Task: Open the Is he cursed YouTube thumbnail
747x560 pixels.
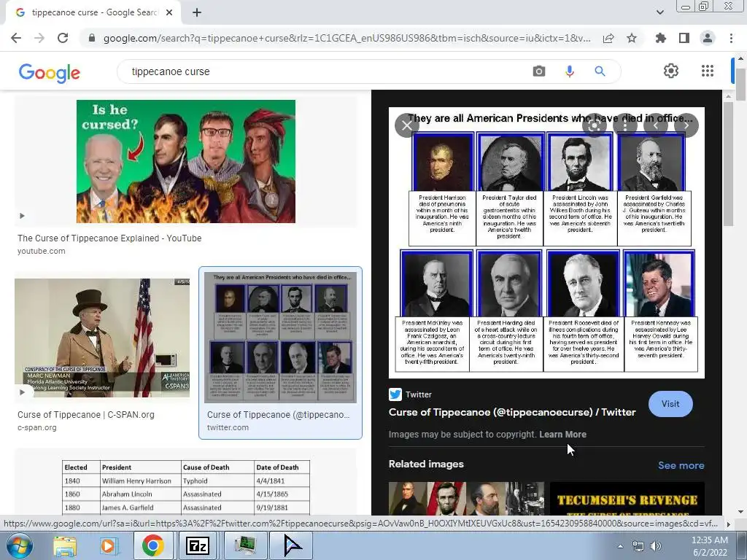Action: 186,161
